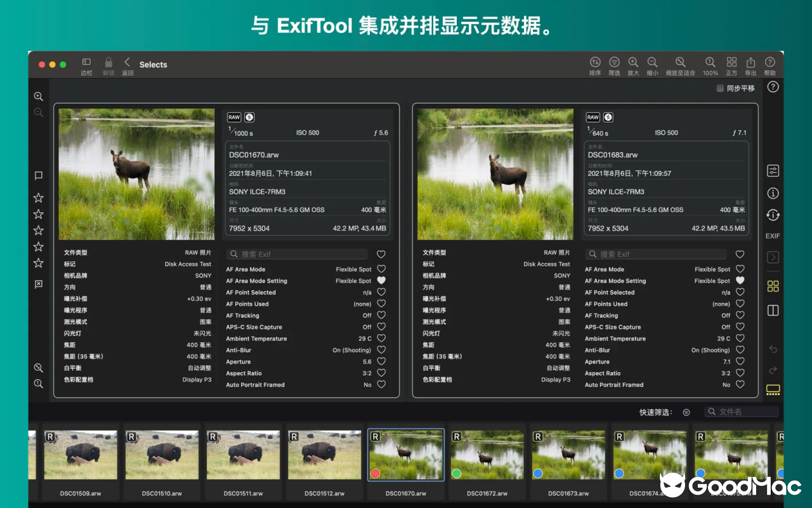The width and height of the screenshot is (812, 508).
Task: Click the question mark icon under toolbar
Action: pos(773,87)
